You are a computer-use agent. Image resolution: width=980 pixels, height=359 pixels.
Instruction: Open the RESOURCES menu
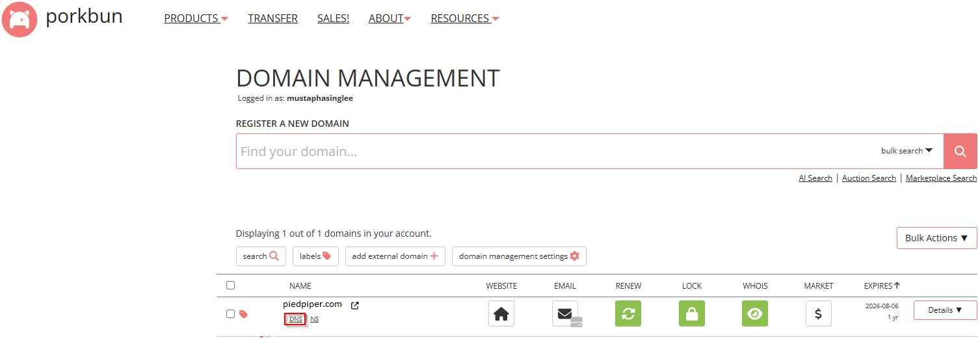coord(464,19)
